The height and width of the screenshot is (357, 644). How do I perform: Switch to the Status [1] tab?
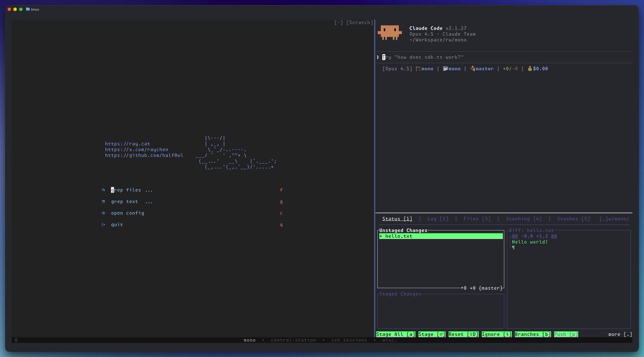click(397, 219)
